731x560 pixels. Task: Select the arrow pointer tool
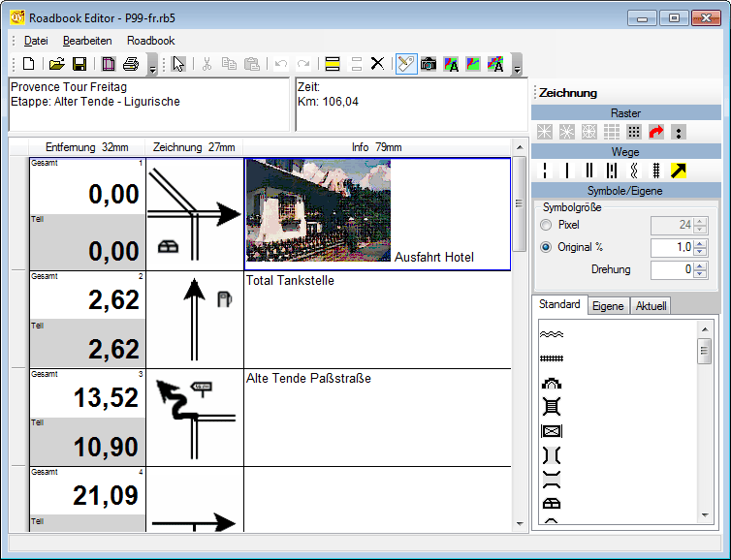178,64
